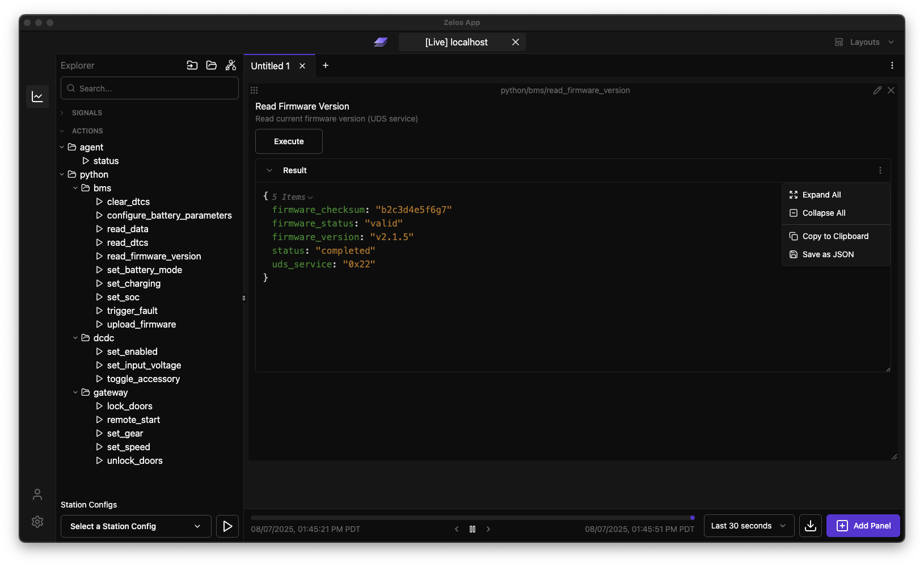Screen dimensions: 924x566
Task: Click the panel drag handle grid icon
Action: [254, 90]
